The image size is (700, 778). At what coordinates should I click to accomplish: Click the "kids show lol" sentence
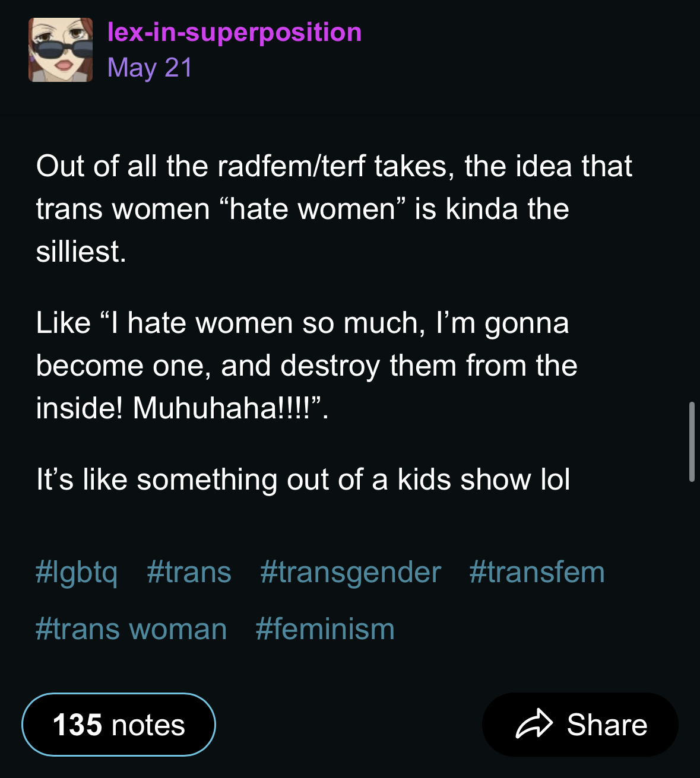click(x=303, y=479)
